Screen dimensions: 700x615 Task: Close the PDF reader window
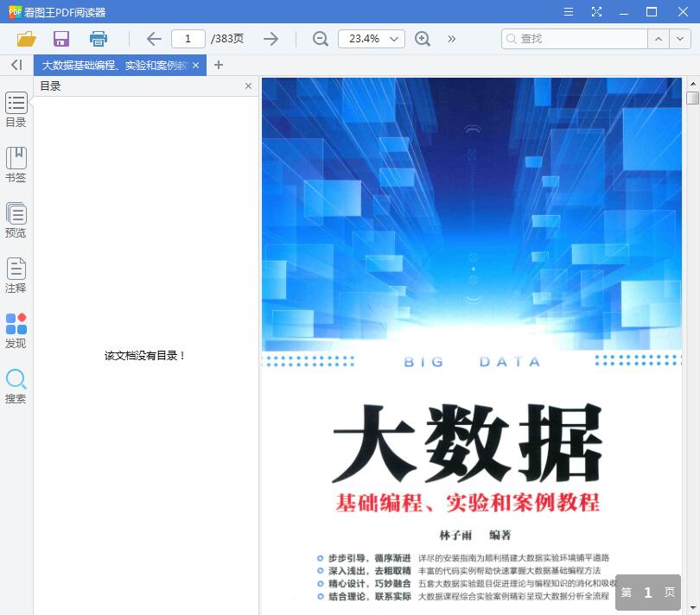(683, 11)
